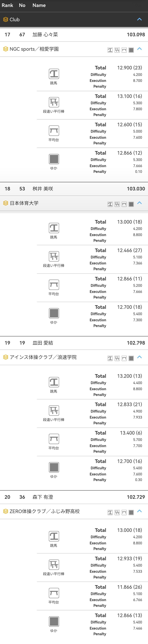This screenshot has height=644, width=148.
Task: Click the NGC sports／相愛学園 club label
Action: pos(34,49)
